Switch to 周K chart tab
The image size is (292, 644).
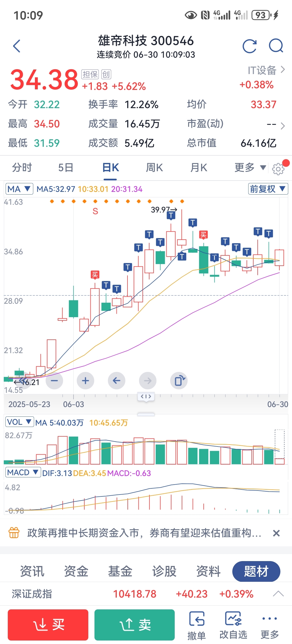pos(154,168)
